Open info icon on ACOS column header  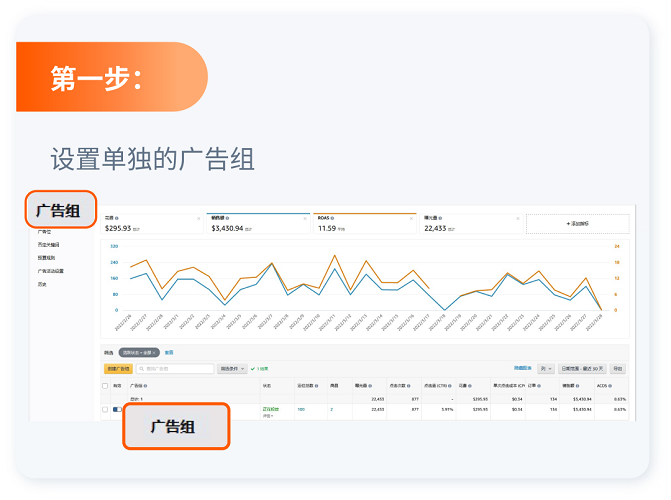pyautogui.click(x=610, y=386)
